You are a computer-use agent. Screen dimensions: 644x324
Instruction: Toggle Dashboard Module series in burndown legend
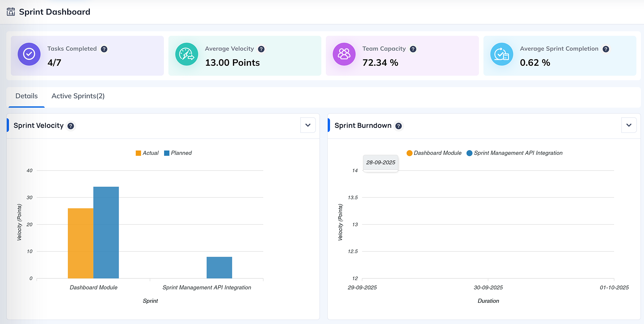pos(434,153)
